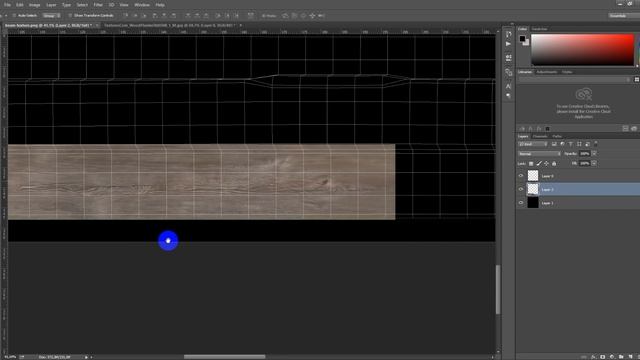Click the Libraries sync cloud icon at panel bottom
The height and width of the screenshot is (360, 640).
click(634, 129)
